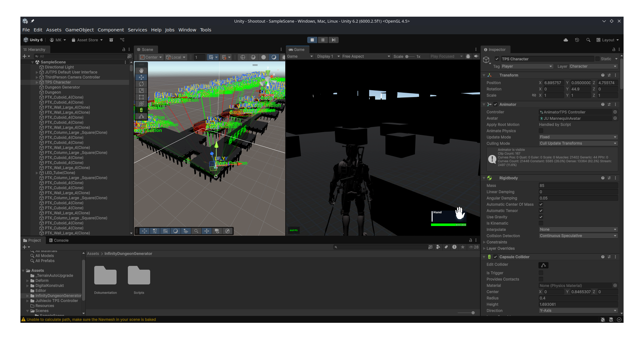This screenshot has height=347, width=644.
Task: Toggle the Is Kinematic checkbox
Action: (x=541, y=223)
